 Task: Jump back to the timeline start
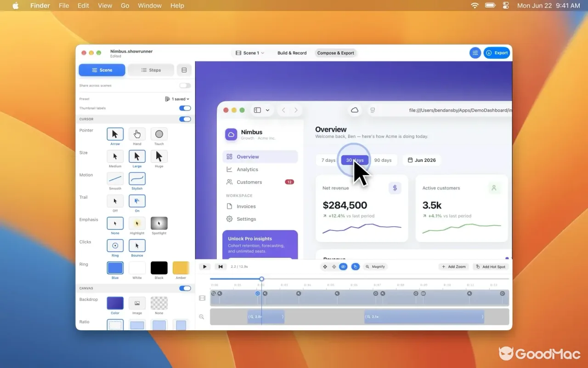pyautogui.click(x=220, y=267)
